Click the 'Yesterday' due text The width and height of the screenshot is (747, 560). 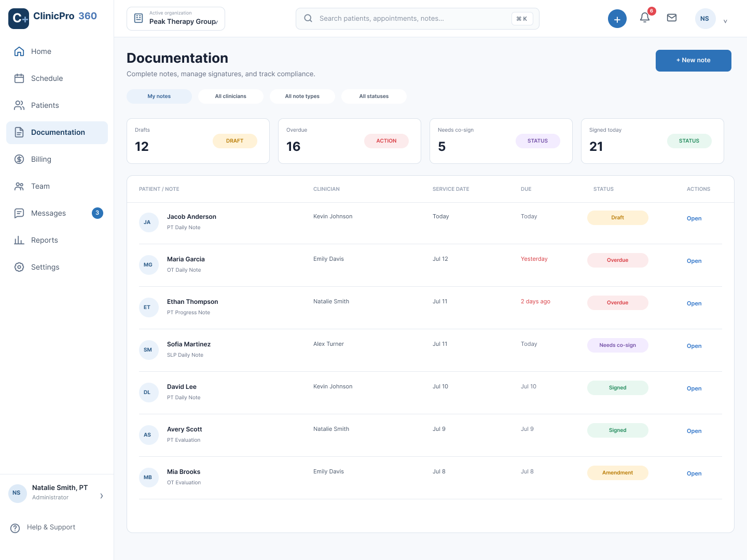point(534,259)
